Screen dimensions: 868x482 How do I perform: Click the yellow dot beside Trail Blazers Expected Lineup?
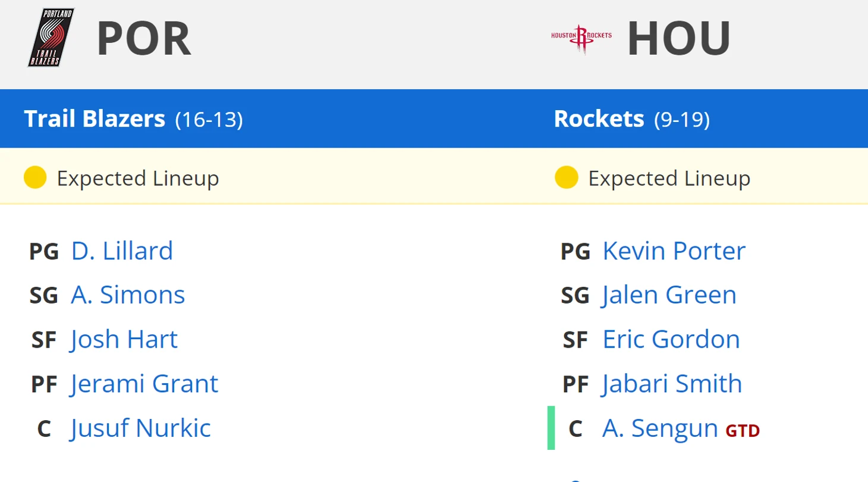(35, 178)
